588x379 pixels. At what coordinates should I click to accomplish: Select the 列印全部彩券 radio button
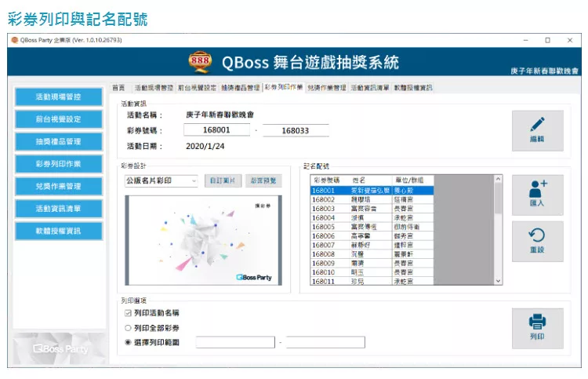pos(128,327)
